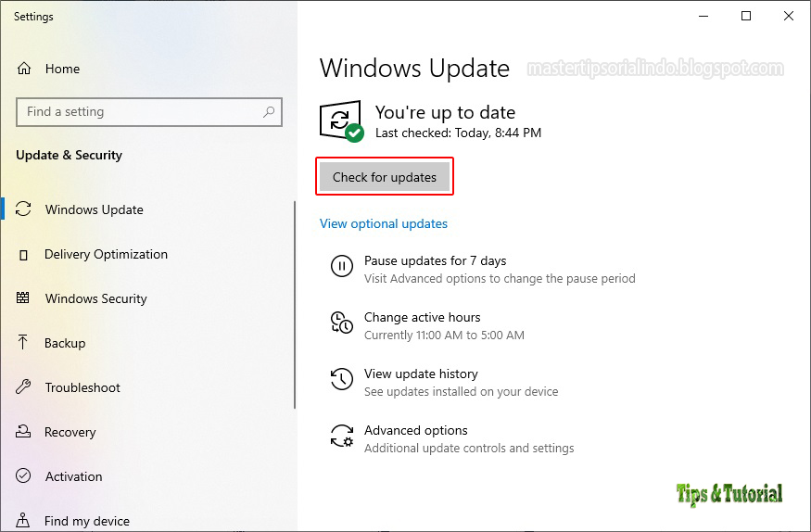The width and height of the screenshot is (811, 532).
Task: Open the View optional updates link
Action: click(384, 223)
